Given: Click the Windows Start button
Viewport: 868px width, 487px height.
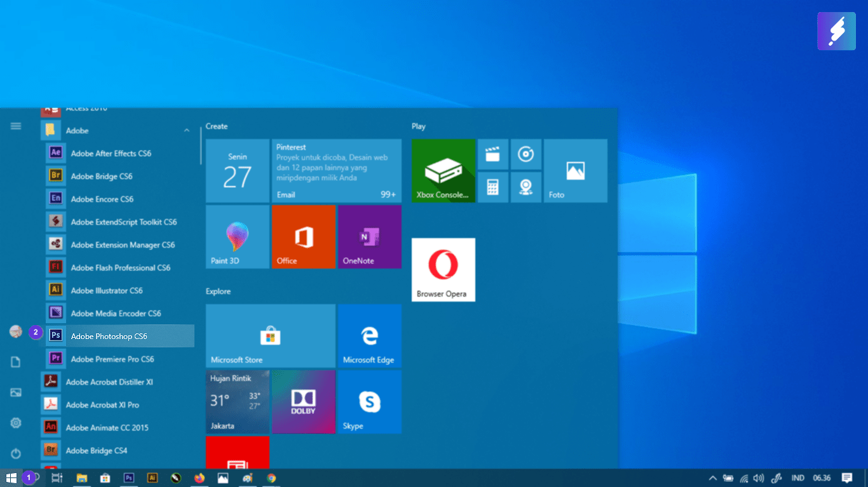Looking at the screenshot, I should (11, 478).
